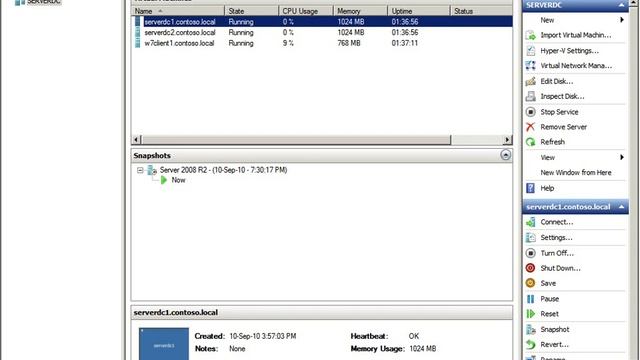Click the Turn Off icon
Image resolution: width=640 pixels, height=360 pixels.
pos(530,253)
